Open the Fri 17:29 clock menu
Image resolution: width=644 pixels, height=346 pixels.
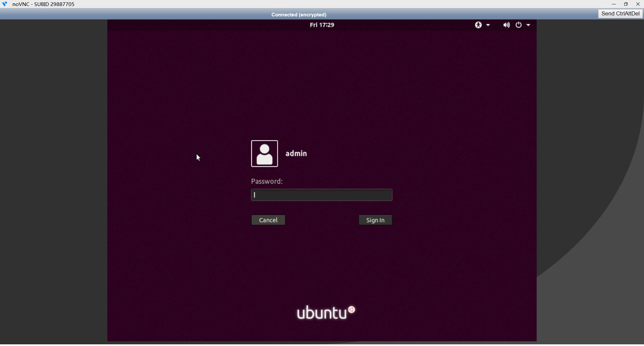tap(322, 25)
